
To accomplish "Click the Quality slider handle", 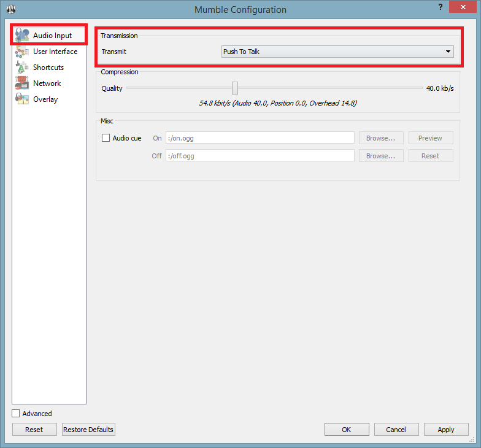I will coord(235,88).
